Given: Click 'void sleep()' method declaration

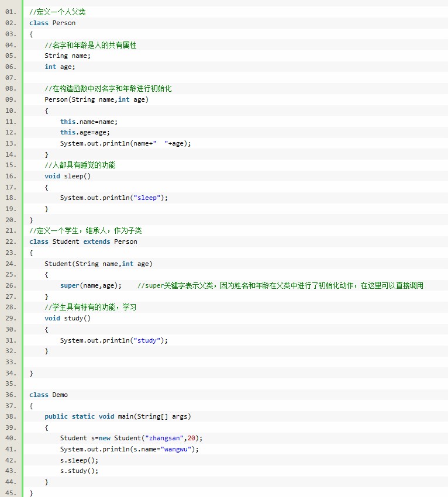Looking at the screenshot, I should (67, 176).
